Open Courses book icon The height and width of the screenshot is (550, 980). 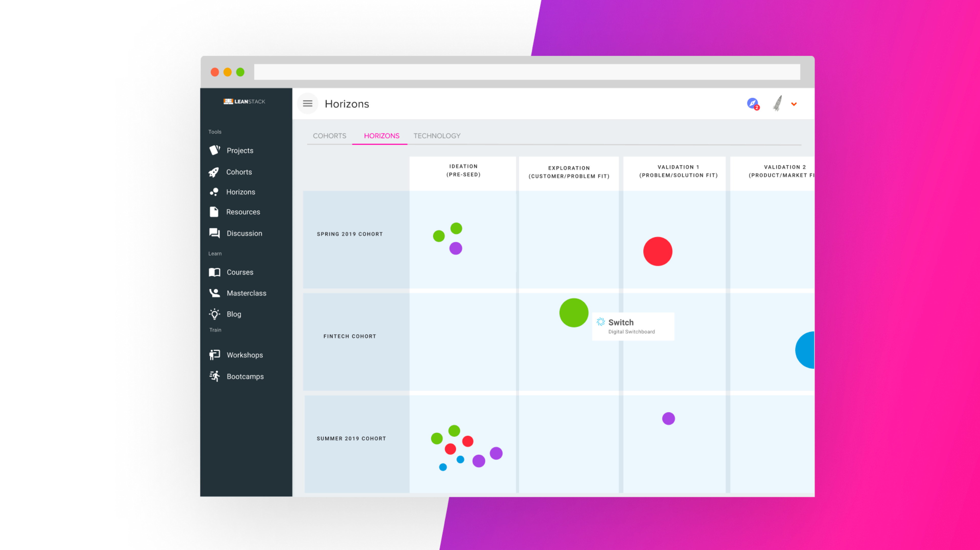(x=215, y=272)
